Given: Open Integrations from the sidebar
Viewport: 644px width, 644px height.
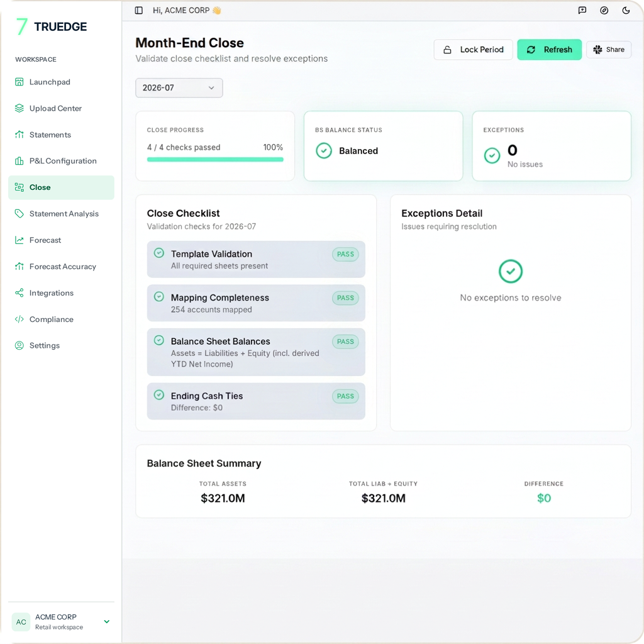Looking at the screenshot, I should [x=61, y=293].
